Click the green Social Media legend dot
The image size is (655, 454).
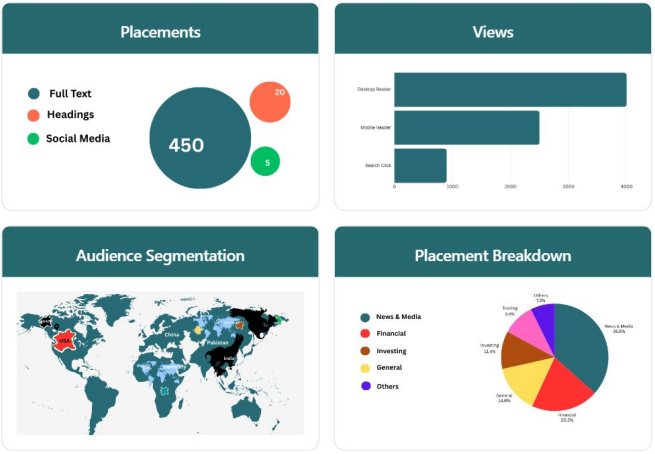[34, 138]
